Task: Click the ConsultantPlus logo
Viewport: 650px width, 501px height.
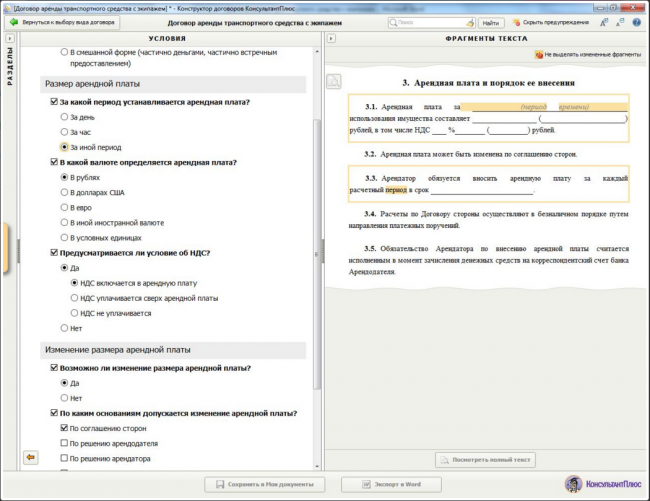Action: point(603,484)
